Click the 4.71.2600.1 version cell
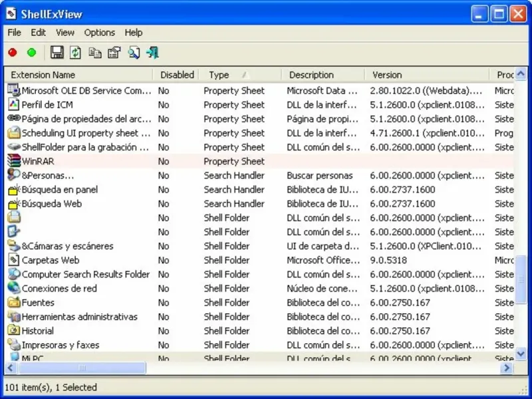Screen dimensions: 532x399 pyautogui.click(x=427, y=133)
